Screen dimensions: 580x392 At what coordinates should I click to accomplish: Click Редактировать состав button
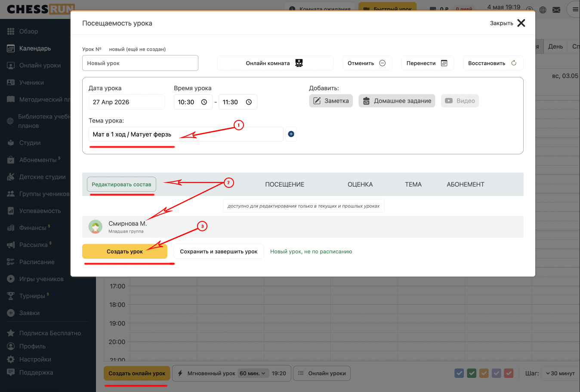click(x=121, y=184)
